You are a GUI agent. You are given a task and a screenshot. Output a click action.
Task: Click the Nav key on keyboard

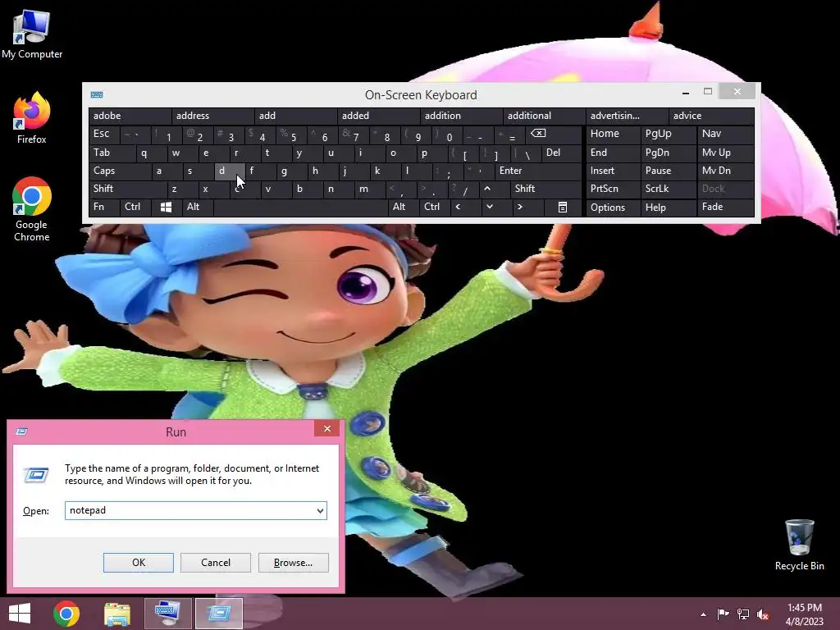(726, 134)
